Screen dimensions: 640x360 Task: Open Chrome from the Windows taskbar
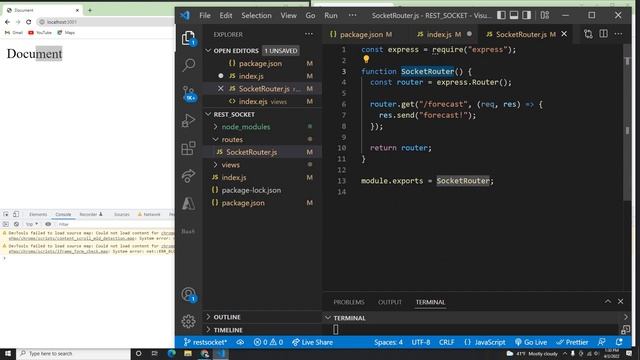(204, 353)
